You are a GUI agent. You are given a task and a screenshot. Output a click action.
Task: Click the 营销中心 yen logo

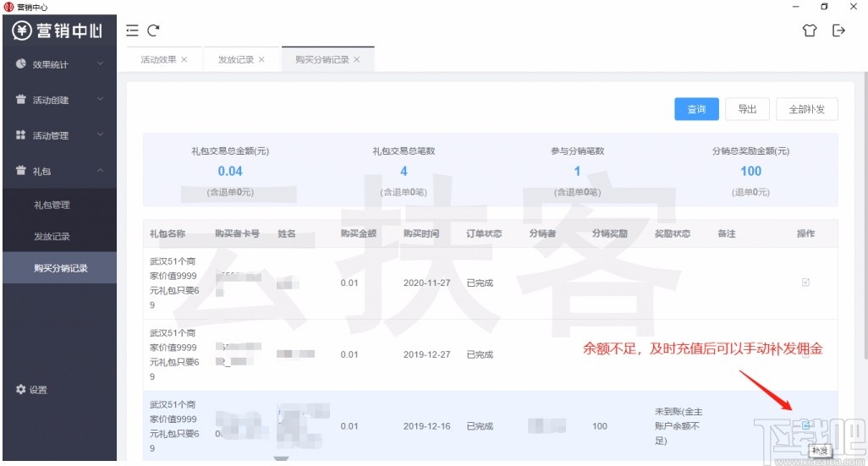tap(22, 30)
